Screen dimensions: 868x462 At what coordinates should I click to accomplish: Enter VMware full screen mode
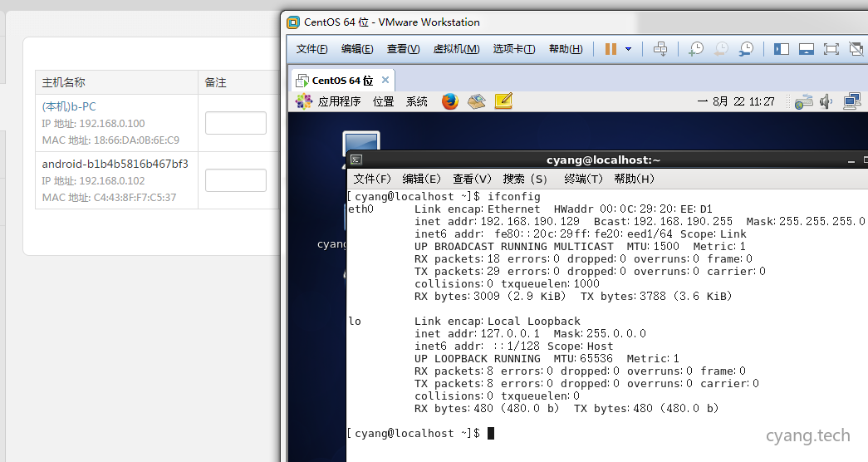(x=831, y=49)
